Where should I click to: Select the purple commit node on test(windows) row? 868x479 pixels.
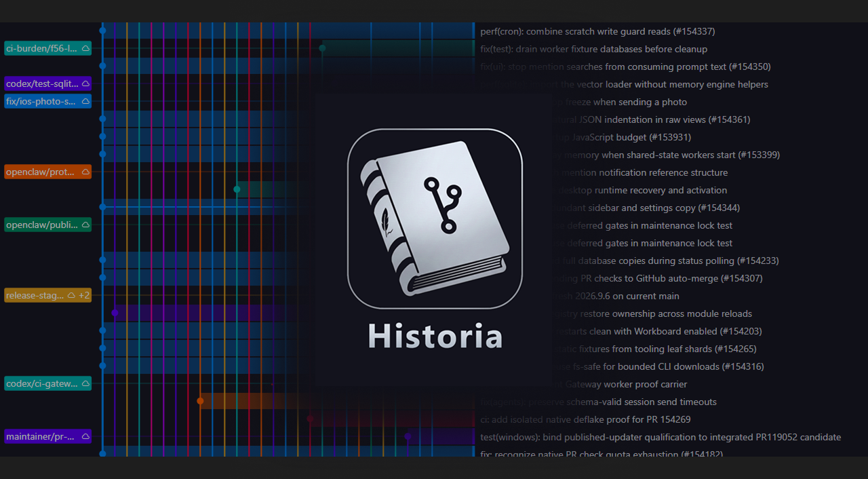pos(408,436)
